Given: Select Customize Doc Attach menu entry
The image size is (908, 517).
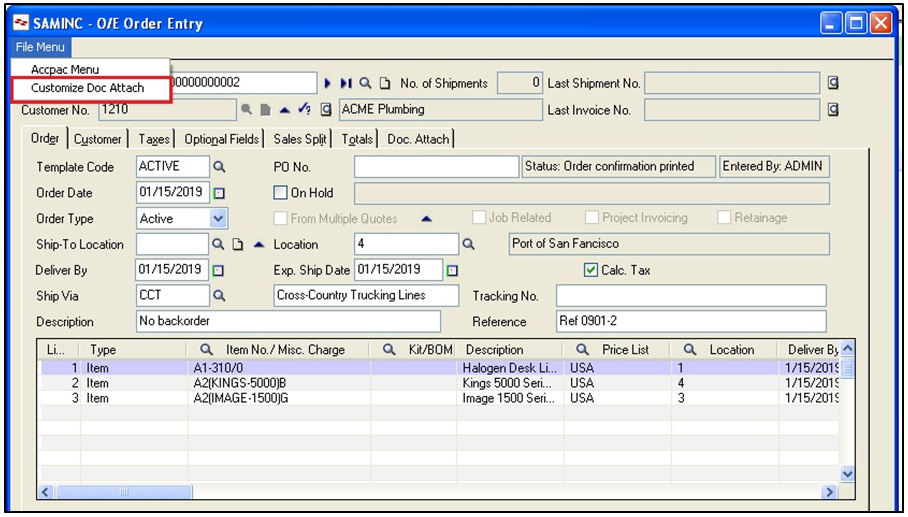Looking at the screenshot, I should 87,88.
